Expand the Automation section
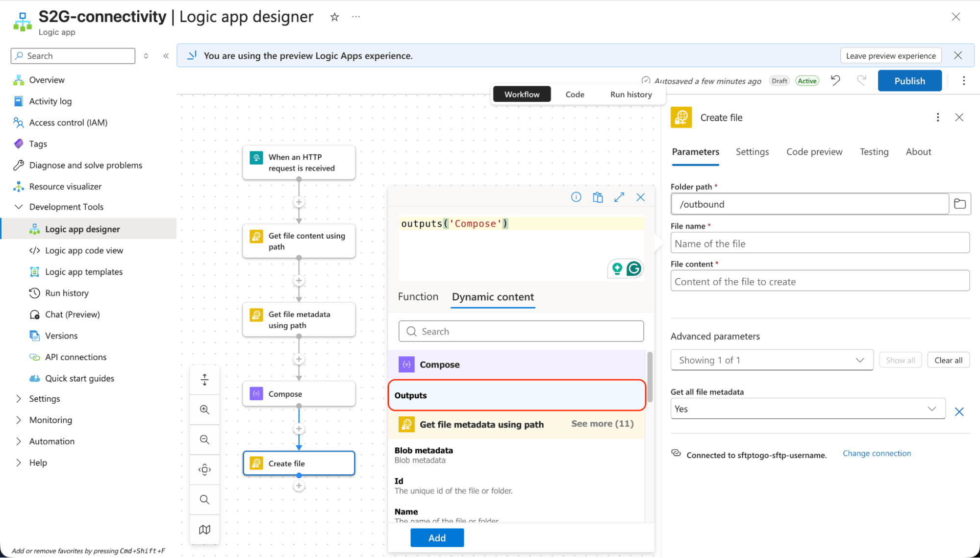The width and height of the screenshot is (980, 558). point(19,441)
